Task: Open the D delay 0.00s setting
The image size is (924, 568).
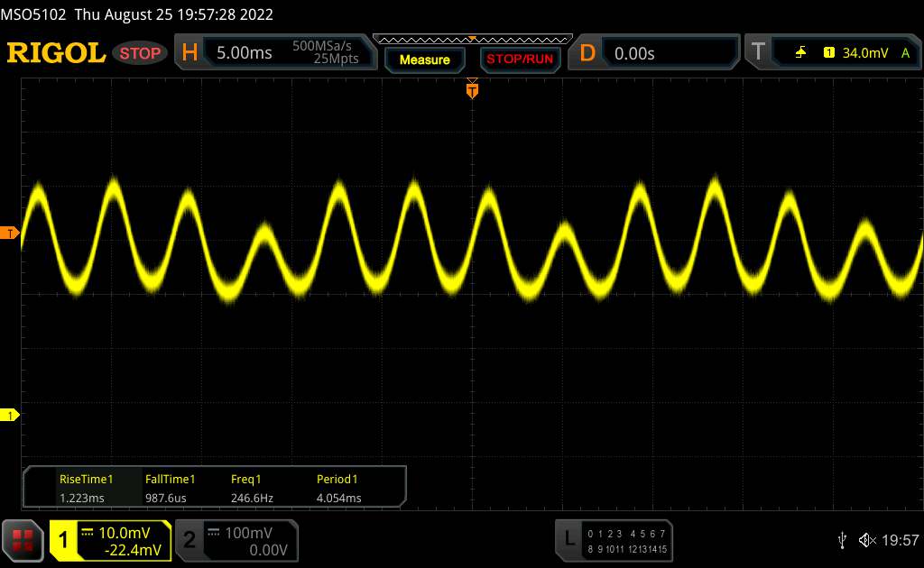Action: click(668, 53)
